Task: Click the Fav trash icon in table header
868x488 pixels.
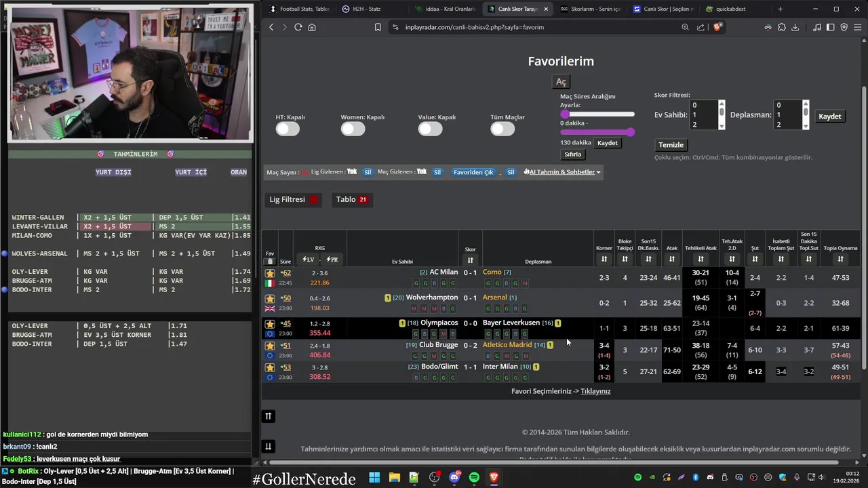Action: (270, 261)
